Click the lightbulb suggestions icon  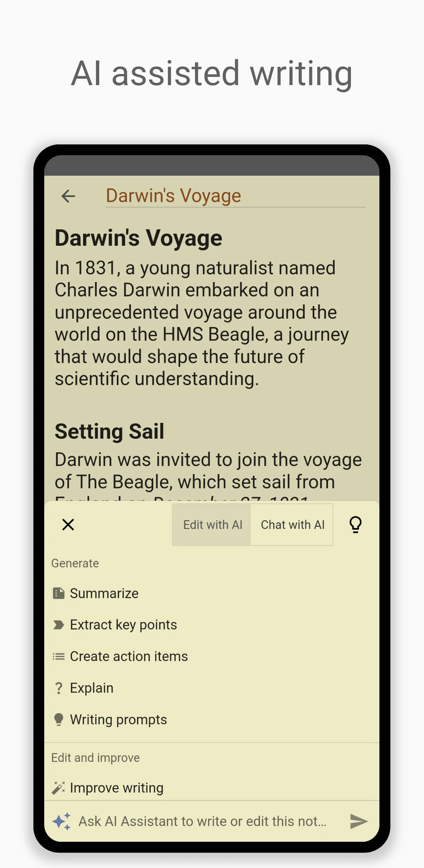pyautogui.click(x=355, y=525)
